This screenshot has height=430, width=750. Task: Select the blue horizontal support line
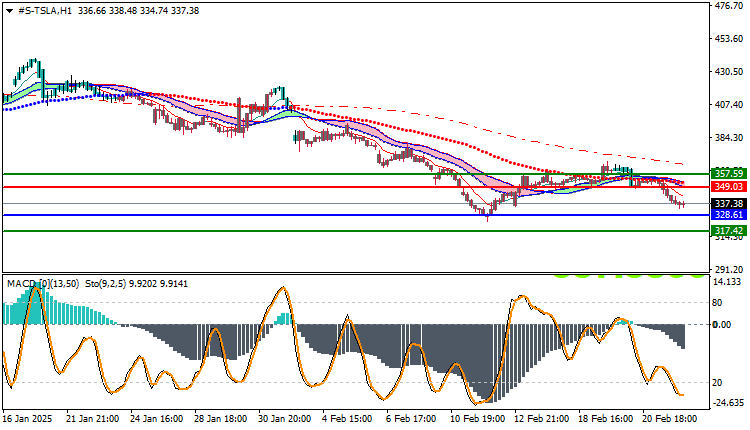(x=356, y=215)
